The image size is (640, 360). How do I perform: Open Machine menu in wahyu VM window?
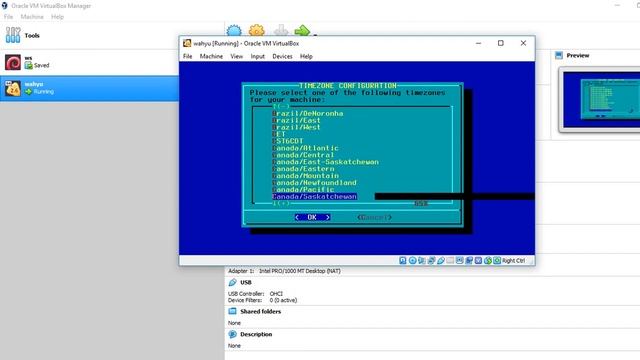[x=211, y=56]
